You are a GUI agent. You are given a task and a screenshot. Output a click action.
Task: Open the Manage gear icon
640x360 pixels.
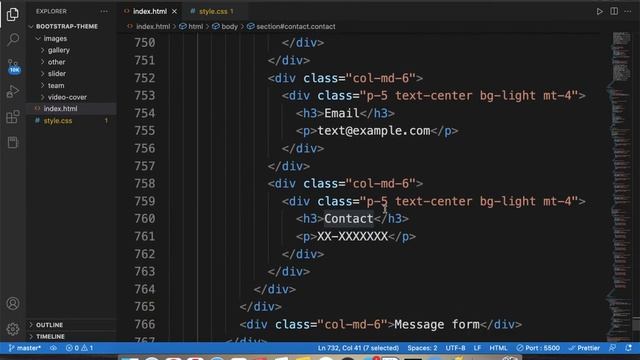pyautogui.click(x=13, y=329)
